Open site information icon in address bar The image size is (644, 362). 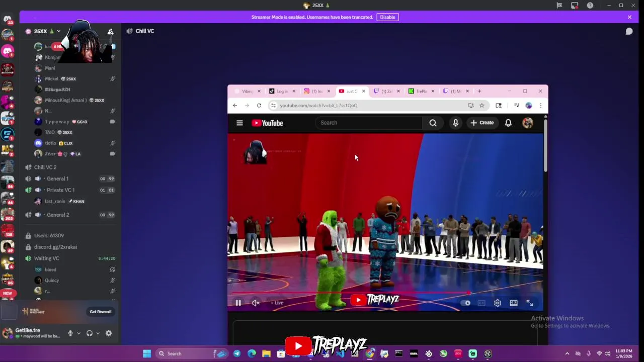(x=273, y=106)
